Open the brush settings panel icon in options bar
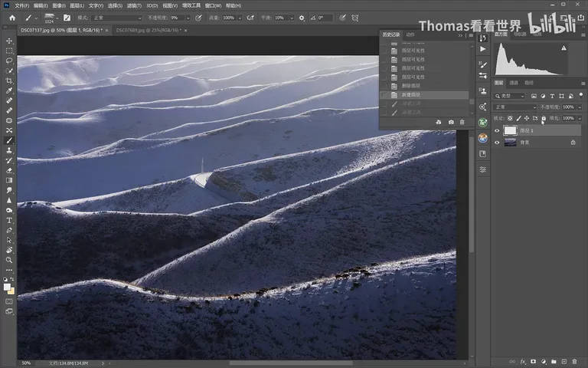Viewport: 588px width, 368px height. (x=67, y=18)
